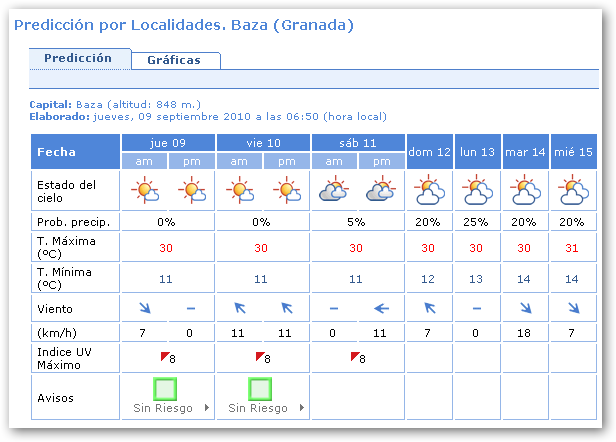The width and height of the screenshot is (616, 442).
Task: Click Saturday morning cloudy weather icon
Action: (x=335, y=190)
